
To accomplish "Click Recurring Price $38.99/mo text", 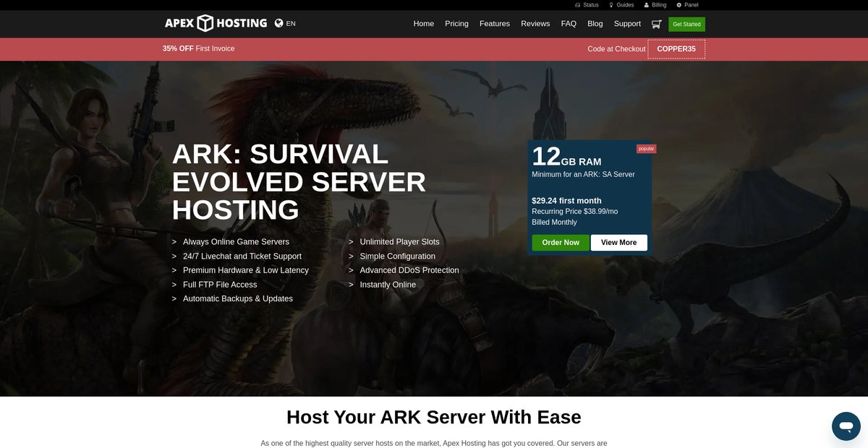I will coord(574,212).
